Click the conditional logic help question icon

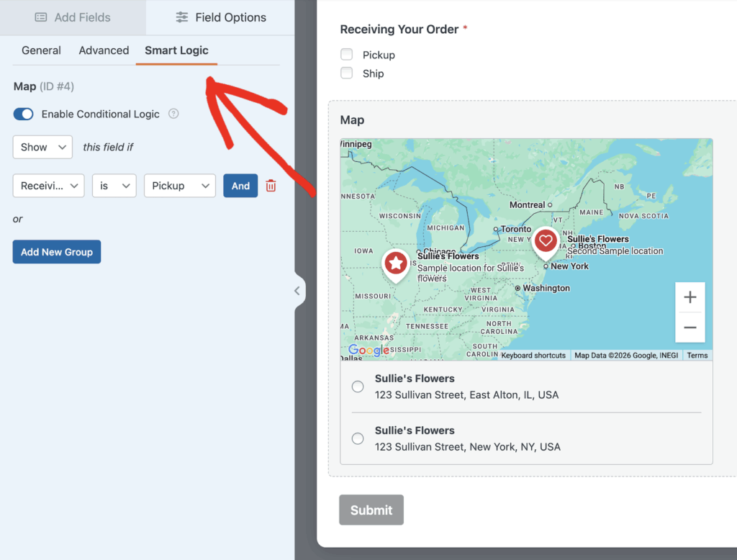tap(173, 114)
